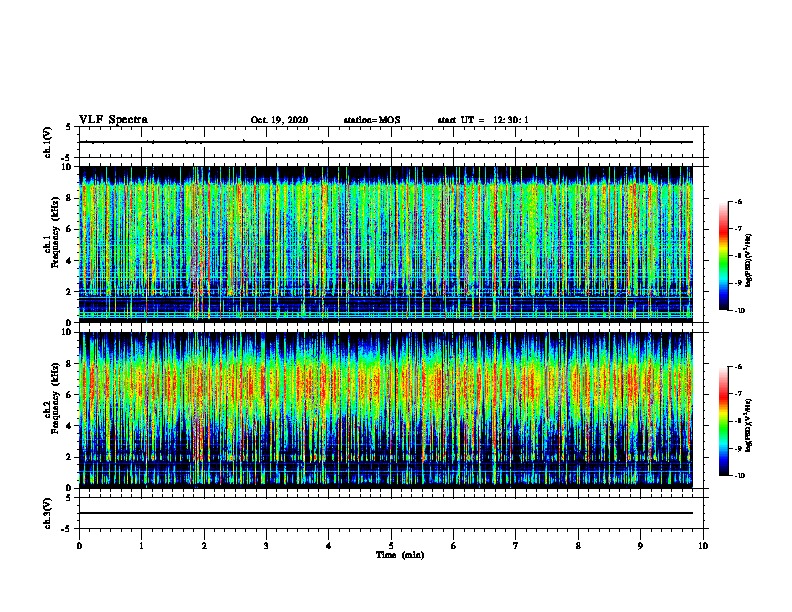Click ch.1 colorbar "-6" tick label
This screenshot has width=792, height=612.
(x=738, y=201)
